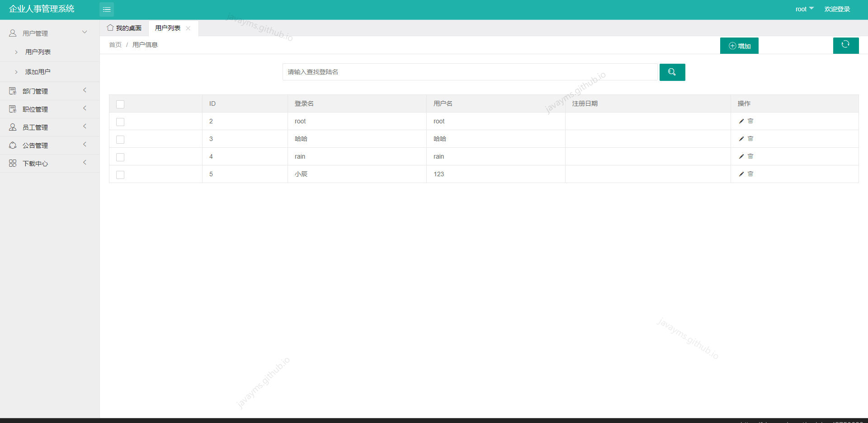
Task: Select 添加用户 in the sidebar menu
Action: tap(38, 71)
